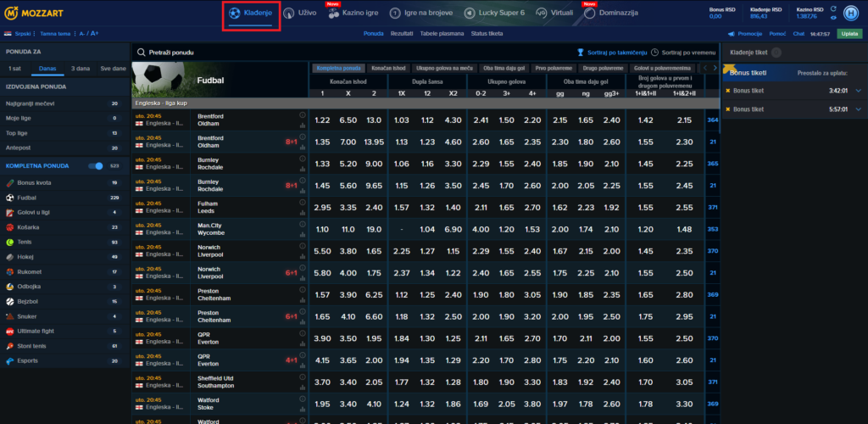This screenshot has width=868, height=424.
Task: Open the Lucky Super 6 tab
Action: click(494, 13)
